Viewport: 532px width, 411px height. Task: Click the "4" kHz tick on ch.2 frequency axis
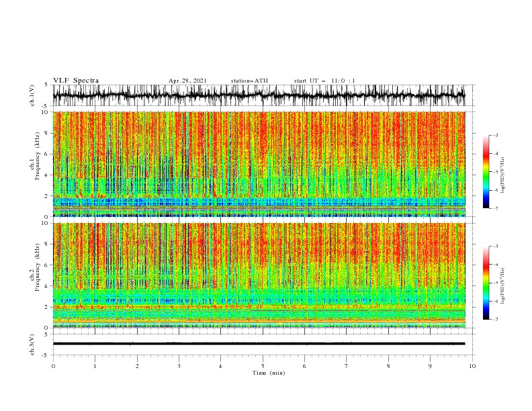point(48,286)
